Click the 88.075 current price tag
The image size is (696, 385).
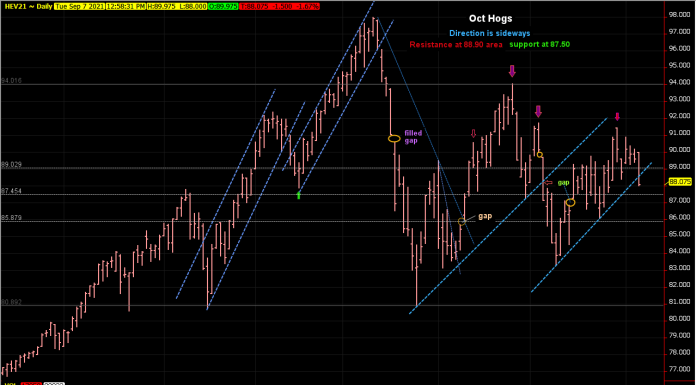tap(680, 182)
